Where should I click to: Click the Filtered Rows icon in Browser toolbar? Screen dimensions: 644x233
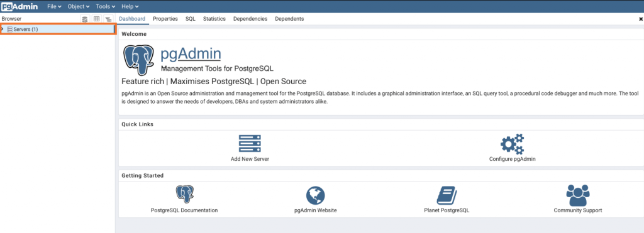coord(108,19)
